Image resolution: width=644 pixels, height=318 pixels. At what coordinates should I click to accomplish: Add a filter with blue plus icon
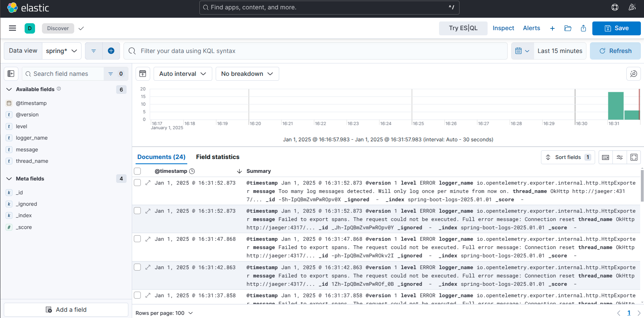[x=111, y=51]
